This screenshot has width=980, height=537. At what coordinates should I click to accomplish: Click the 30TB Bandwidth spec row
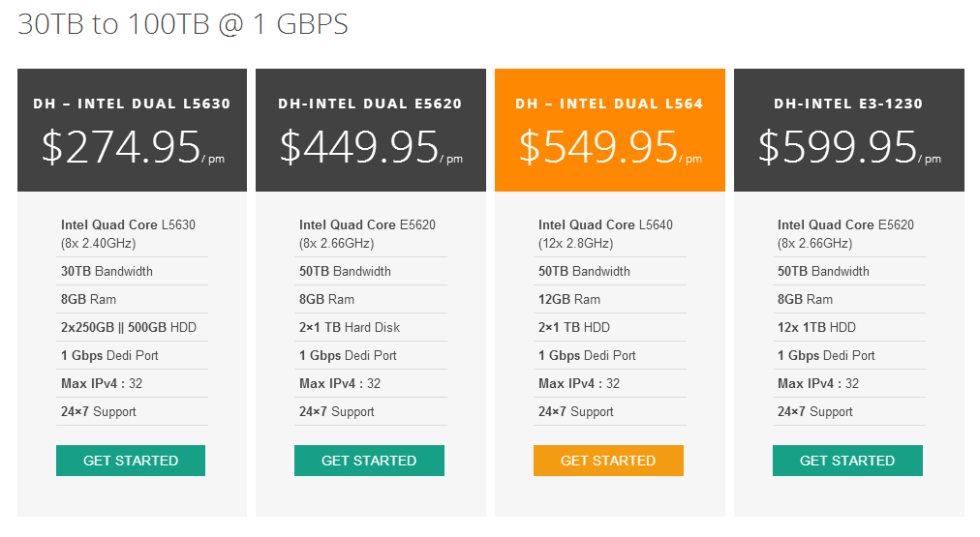tap(107, 272)
